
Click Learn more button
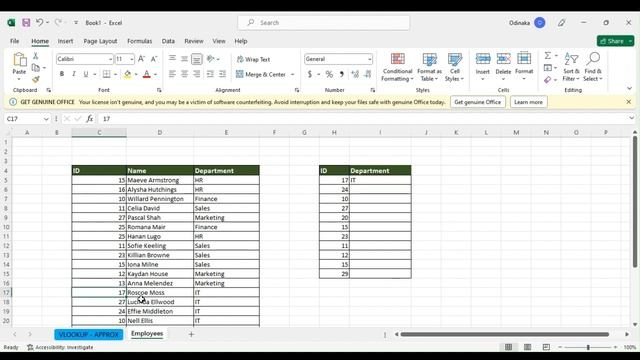click(x=528, y=102)
